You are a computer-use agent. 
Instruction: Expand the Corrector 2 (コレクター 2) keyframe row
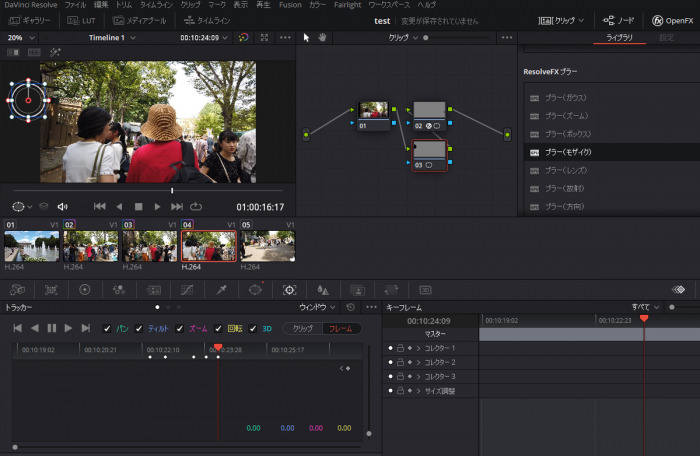point(418,362)
